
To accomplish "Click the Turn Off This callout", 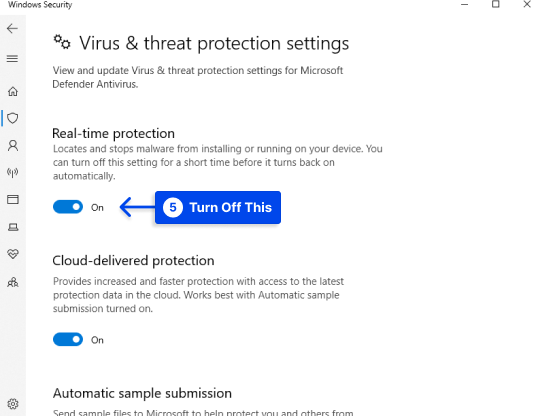I will click(x=218, y=208).
